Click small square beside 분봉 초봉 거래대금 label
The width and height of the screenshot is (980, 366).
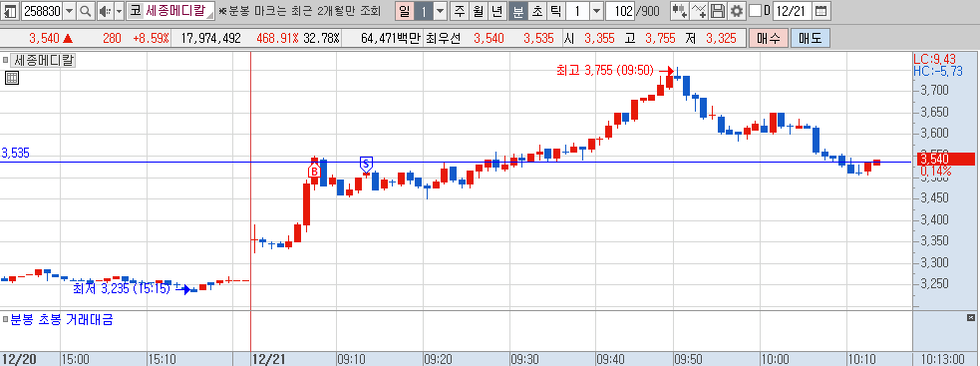[x=6, y=320]
